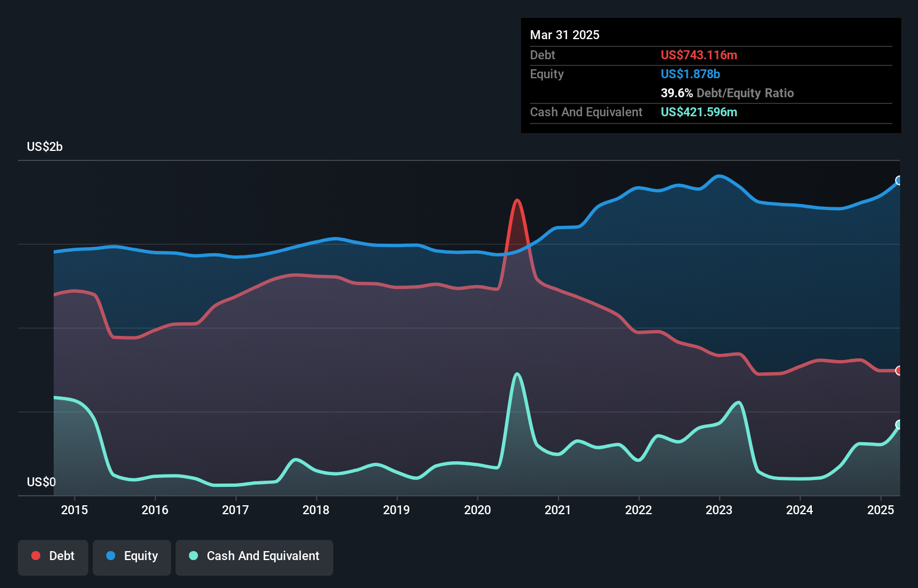
Task: Click the 2016 x-axis label
Action: tap(155, 510)
